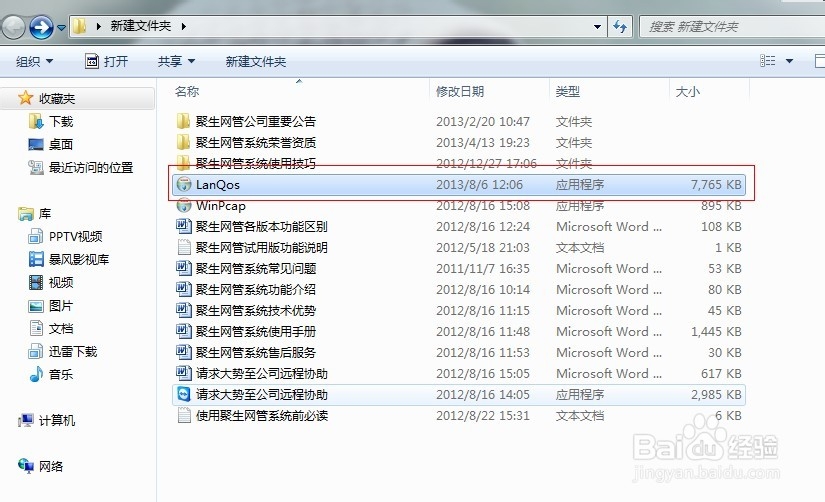The width and height of the screenshot is (825, 502).
Task: Select 网络 in the navigation pane
Action: 51,466
